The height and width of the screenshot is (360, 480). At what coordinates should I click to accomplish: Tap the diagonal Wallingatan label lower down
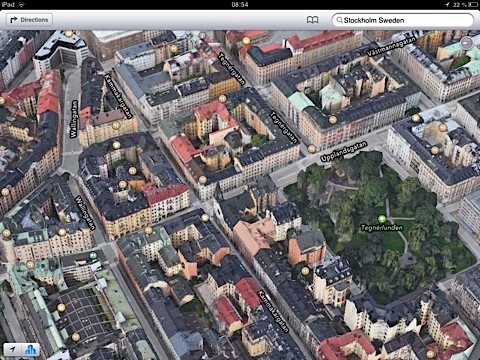click(x=85, y=213)
